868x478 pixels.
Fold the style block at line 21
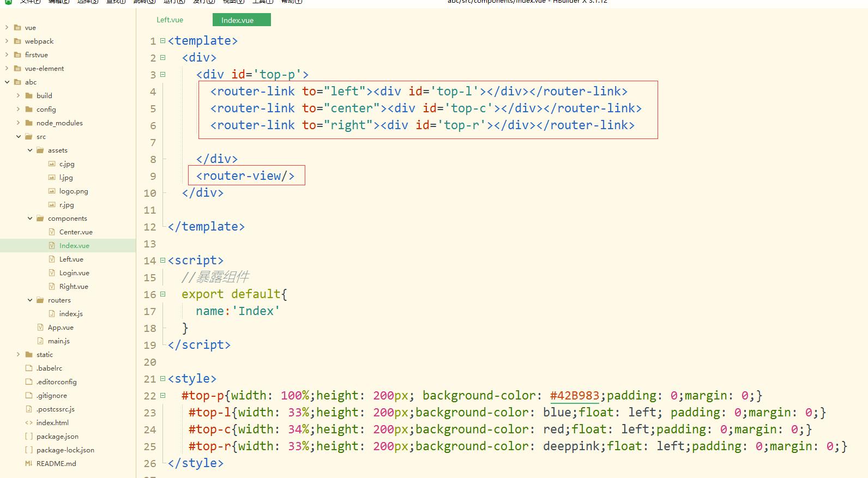tap(162, 379)
